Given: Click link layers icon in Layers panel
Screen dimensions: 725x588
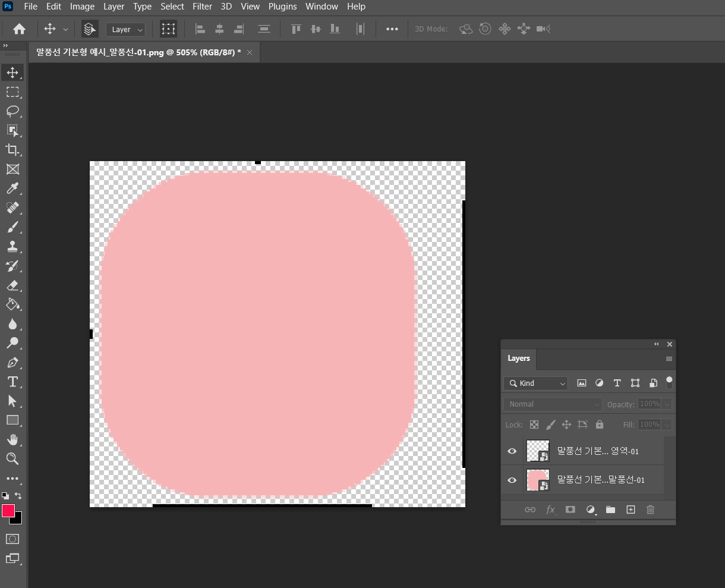Looking at the screenshot, I should pyautogui.click(x=530, y=510).
